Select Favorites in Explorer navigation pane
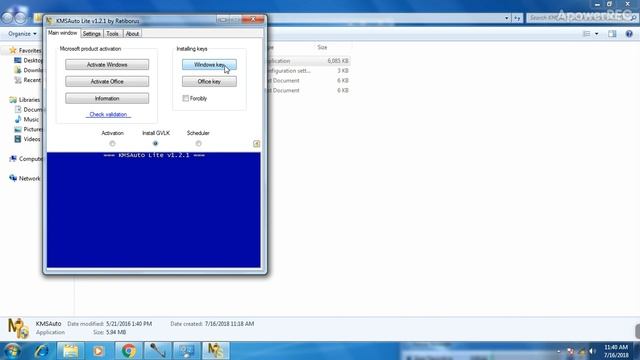Screen dimensions: 640x360 point(30,51)
